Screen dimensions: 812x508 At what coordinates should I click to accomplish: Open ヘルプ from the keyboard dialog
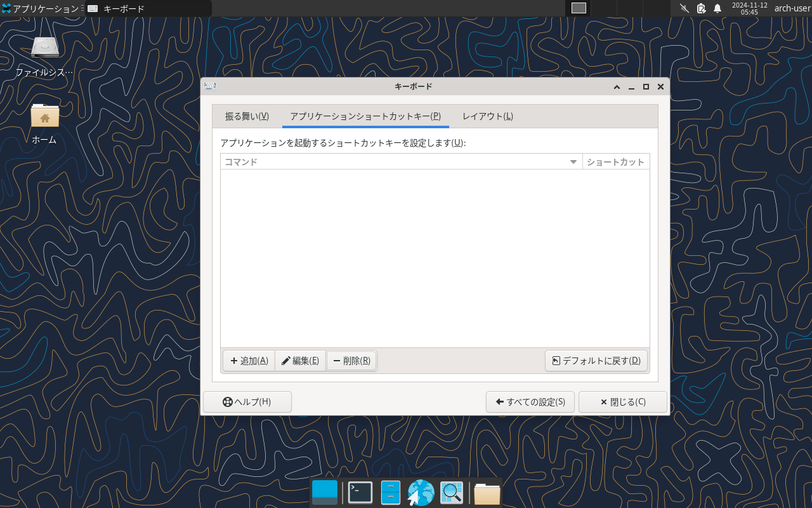pos(247,401)
